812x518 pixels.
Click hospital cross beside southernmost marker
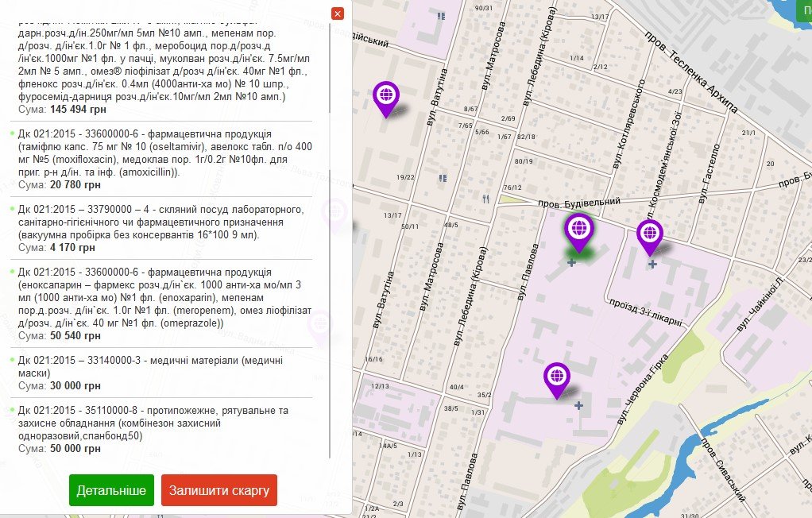578,406
